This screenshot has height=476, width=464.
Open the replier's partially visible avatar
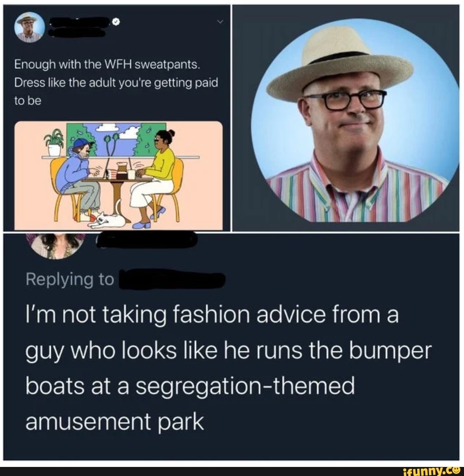click(x=58, y=246)
